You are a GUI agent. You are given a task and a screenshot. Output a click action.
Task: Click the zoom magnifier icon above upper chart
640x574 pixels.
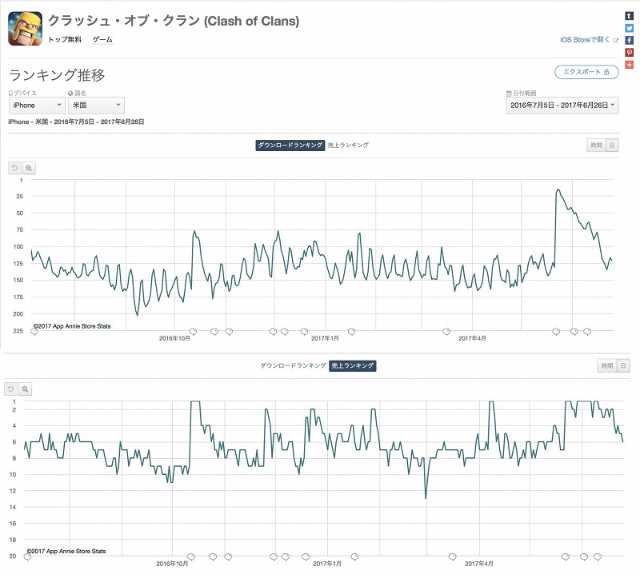pos(29,168)
